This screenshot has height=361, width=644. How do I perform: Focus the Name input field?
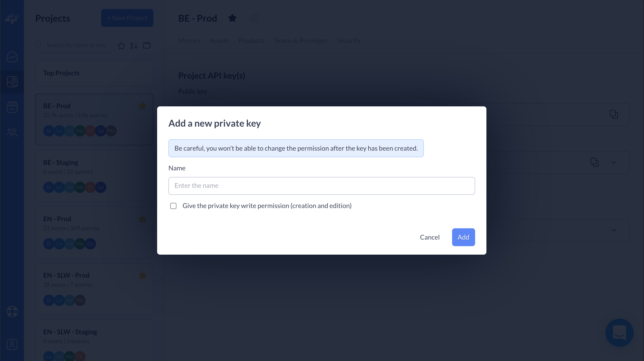click(322, 186)
